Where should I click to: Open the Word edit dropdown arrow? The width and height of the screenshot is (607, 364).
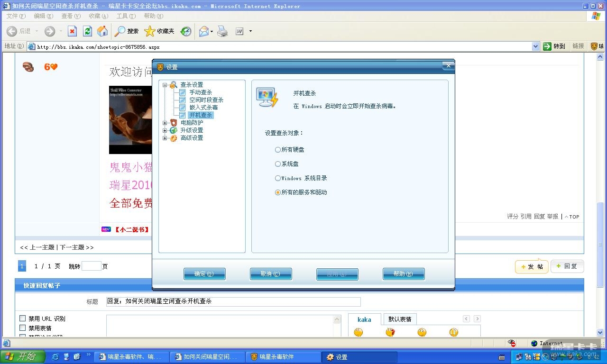(x=250, y=31)
